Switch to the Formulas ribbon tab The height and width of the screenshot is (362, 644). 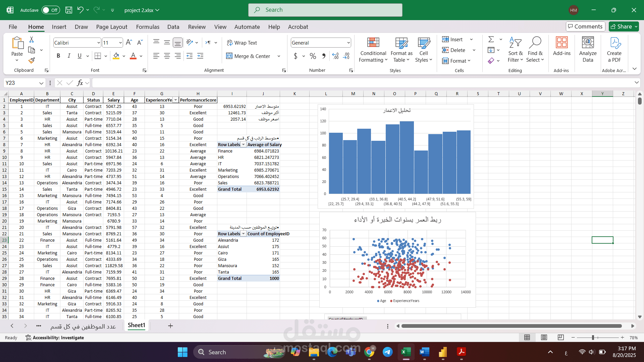[x=148, y=27]
